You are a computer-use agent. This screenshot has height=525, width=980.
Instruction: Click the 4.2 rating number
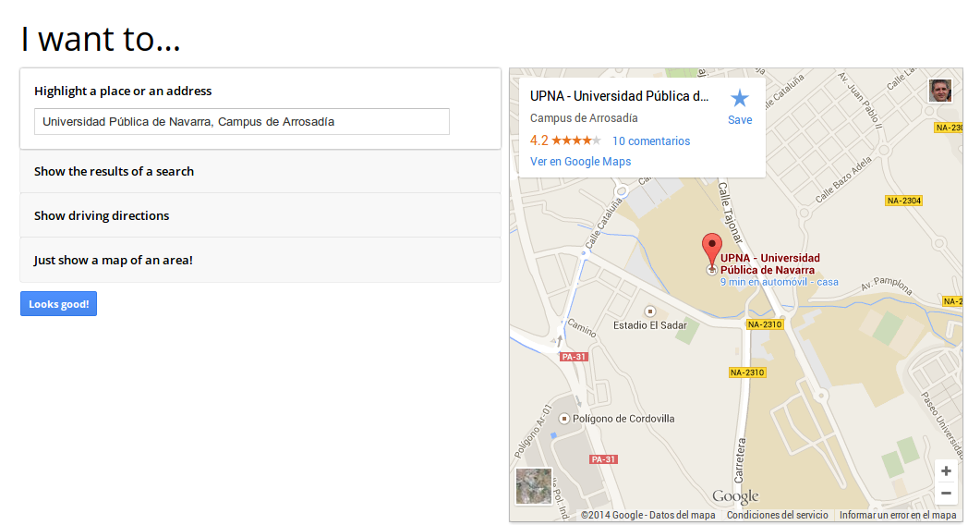tap(538, 140)
